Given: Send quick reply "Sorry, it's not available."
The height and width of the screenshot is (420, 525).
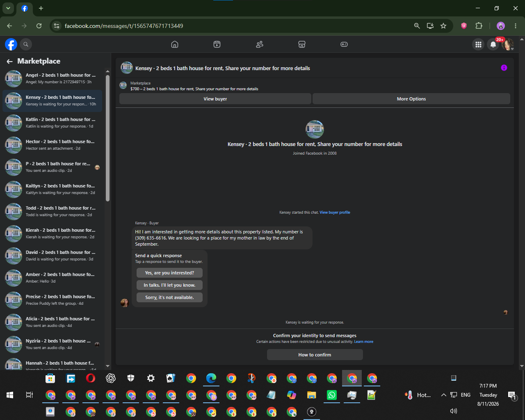Looking at the screenshot, I should coord(169,297).
